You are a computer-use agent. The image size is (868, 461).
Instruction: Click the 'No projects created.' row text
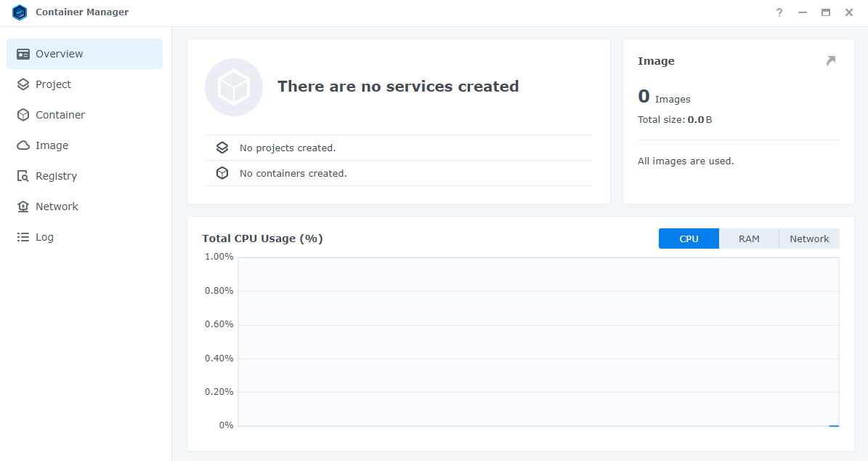tap(288, 148)
